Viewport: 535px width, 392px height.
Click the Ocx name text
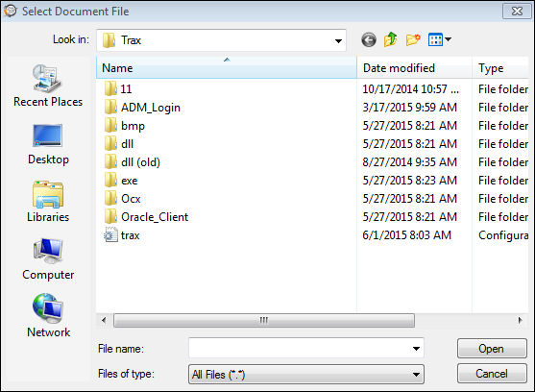131,199
